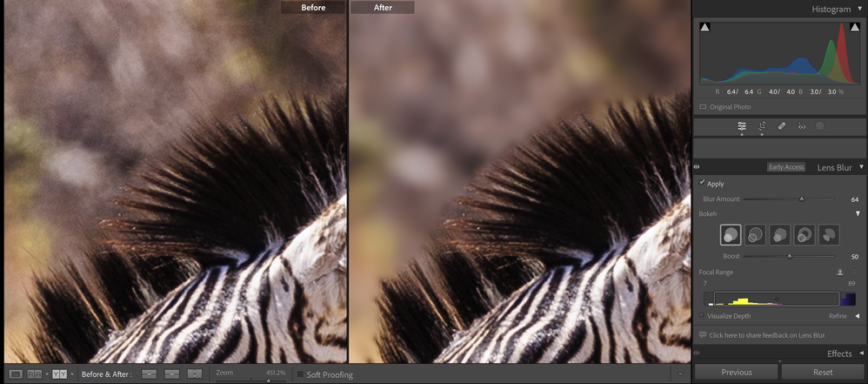Expand the Refine section arrow
This screenshot has width=868, height=384.
[857, 316]
